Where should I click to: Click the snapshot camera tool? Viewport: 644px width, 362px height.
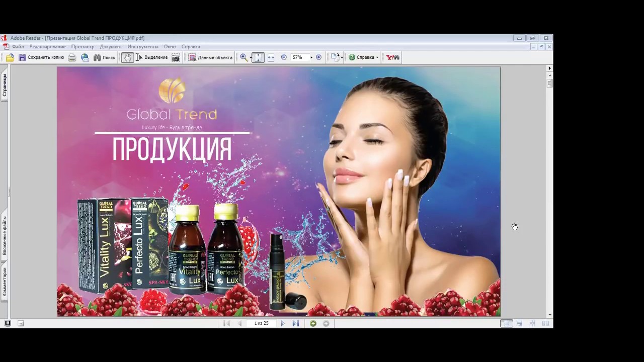point(176,57)
